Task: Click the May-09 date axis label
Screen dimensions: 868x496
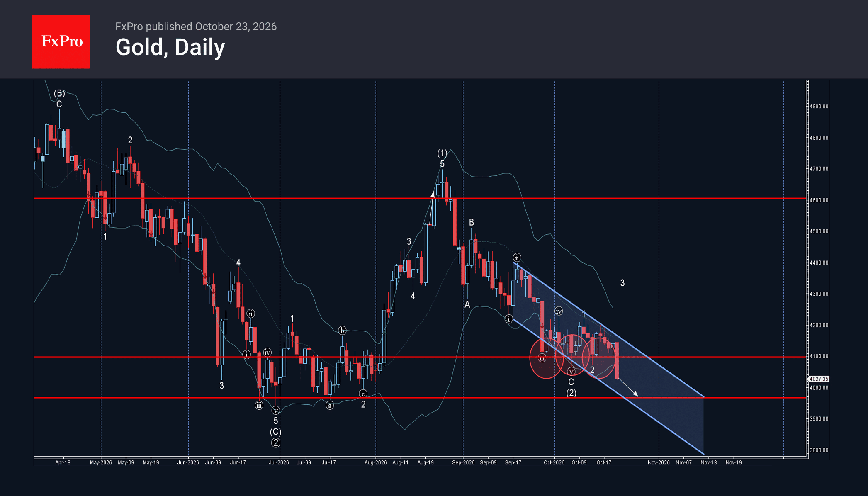Action: pyautogui.click(x=126, y=462)
